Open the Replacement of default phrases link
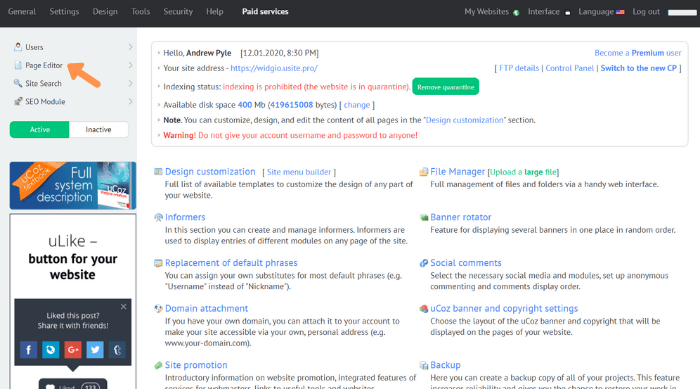 tap(231, 263)
